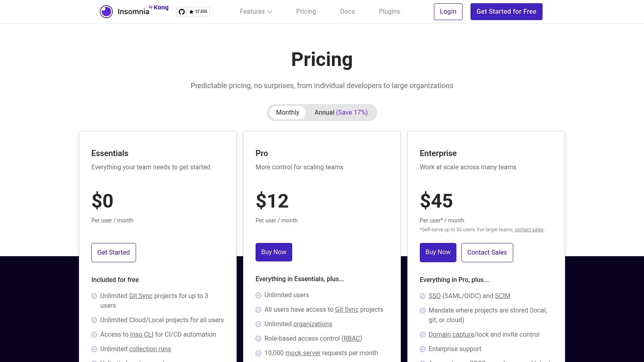Switch billing to Annual (Save 17%)
Screen dimensions: 644x362
pos(341,113)
